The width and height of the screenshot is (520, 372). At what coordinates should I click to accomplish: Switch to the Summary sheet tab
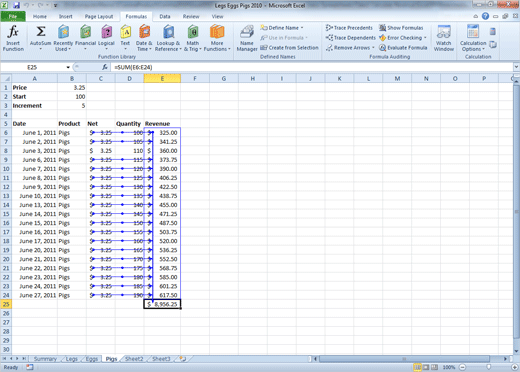[x=45, y=359]
